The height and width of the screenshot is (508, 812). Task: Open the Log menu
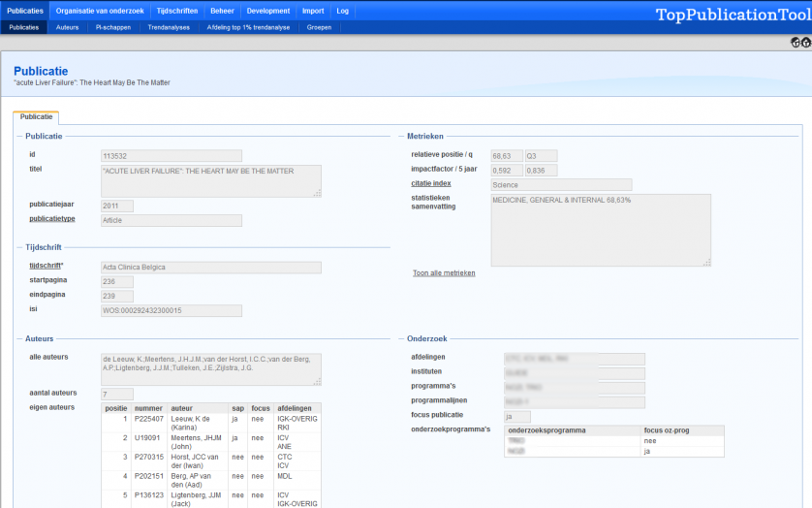(342, 11)
